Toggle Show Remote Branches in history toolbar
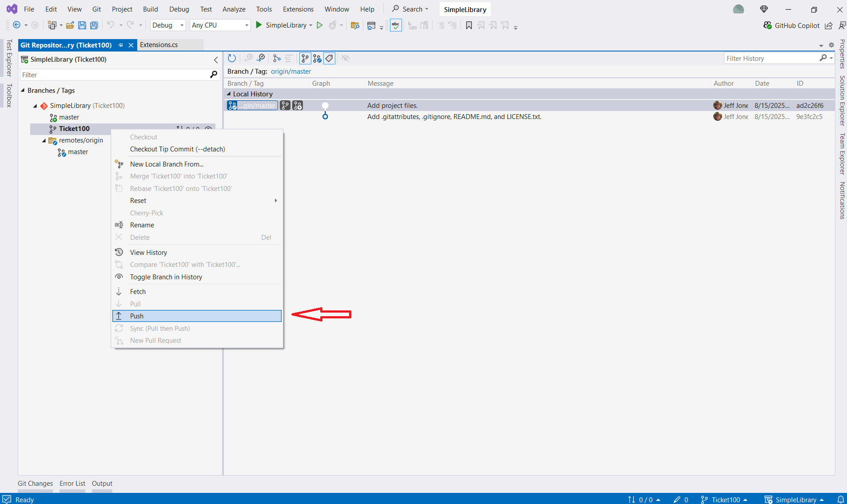The width and height of the screenshot is (847, 504). 317,58
